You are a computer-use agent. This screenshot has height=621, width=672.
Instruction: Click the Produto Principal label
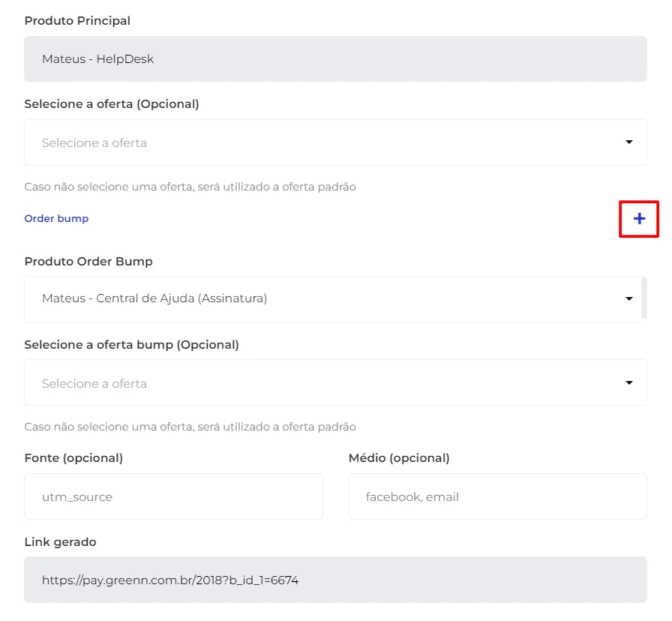pos(77,20)
